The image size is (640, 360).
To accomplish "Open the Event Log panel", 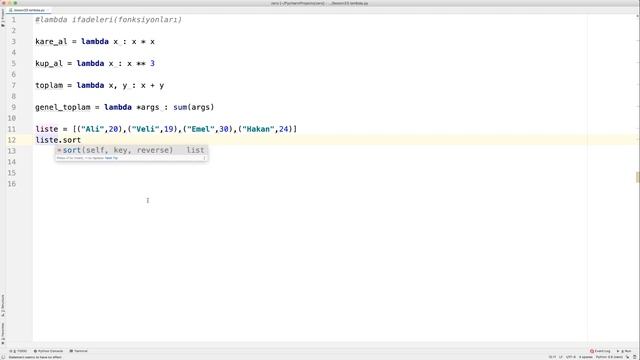I will tap(600, 351).
